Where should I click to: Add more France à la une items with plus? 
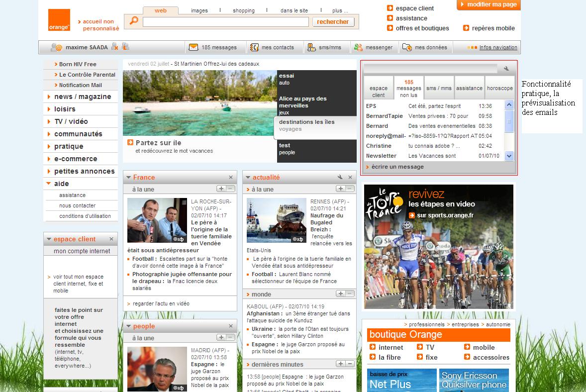(221, 189)
